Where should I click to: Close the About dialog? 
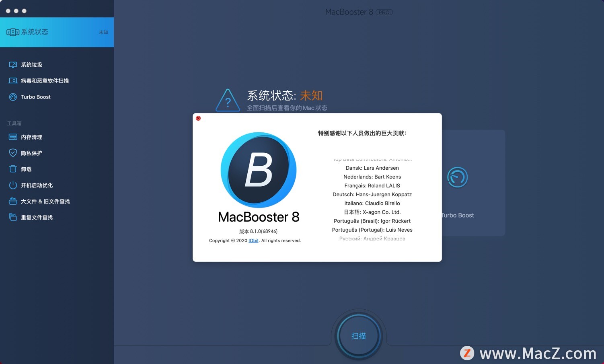(198, 118)
